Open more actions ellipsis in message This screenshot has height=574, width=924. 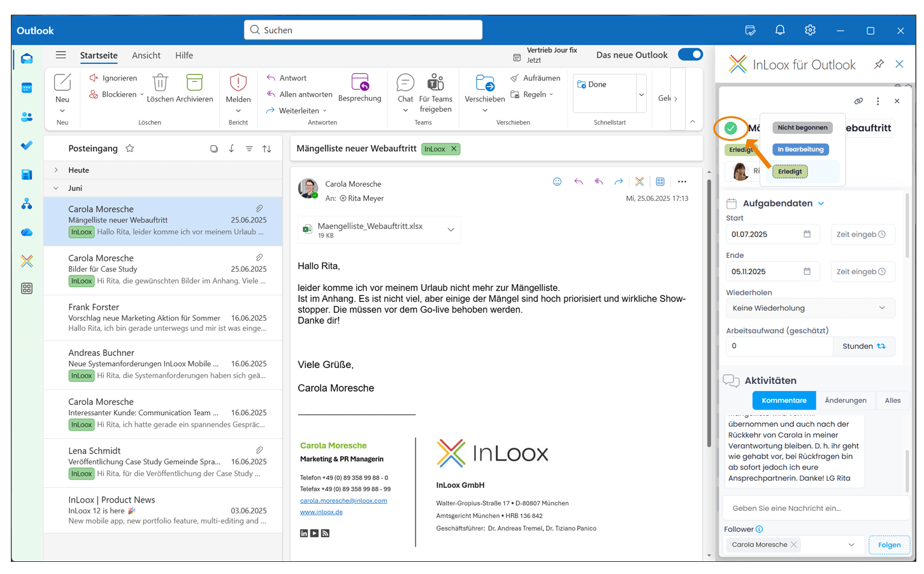click(x=682, y=182)
